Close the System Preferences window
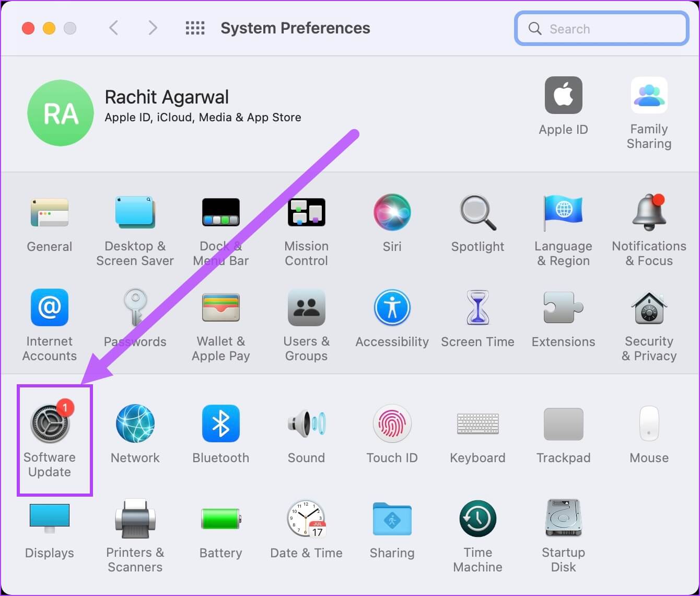The height and width of the screenshot is (596, 700). [x=28, y=28]
